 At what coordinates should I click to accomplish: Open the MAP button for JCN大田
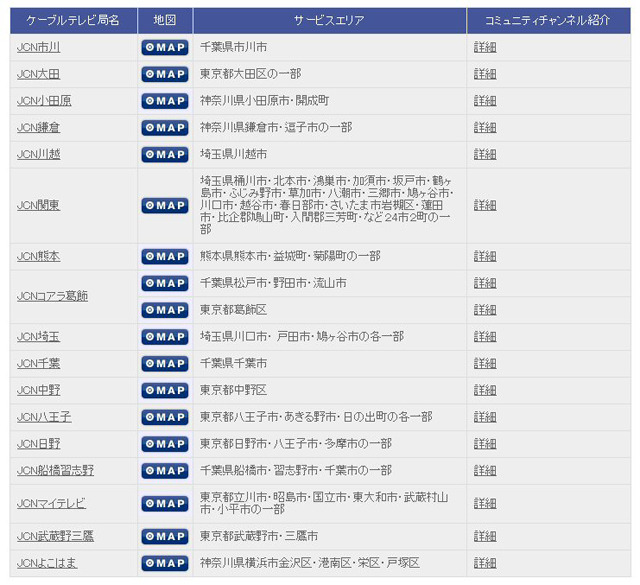coord(165,74)
